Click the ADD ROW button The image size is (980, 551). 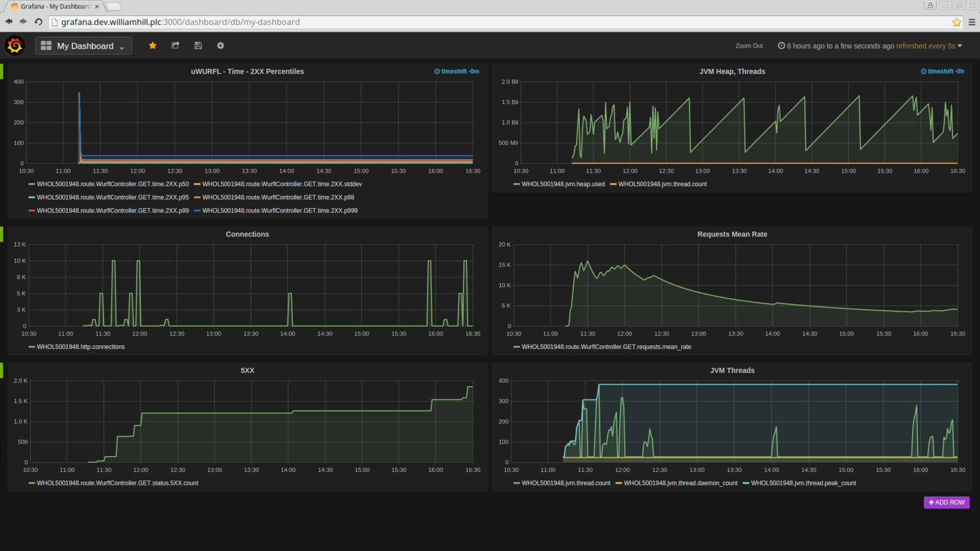[946, 502]
